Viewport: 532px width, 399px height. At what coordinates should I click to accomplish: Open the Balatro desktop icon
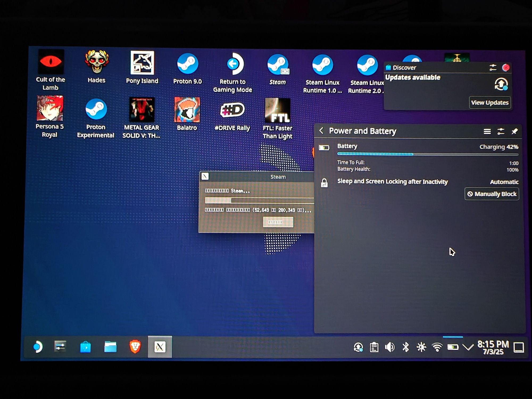click(187, 114)
